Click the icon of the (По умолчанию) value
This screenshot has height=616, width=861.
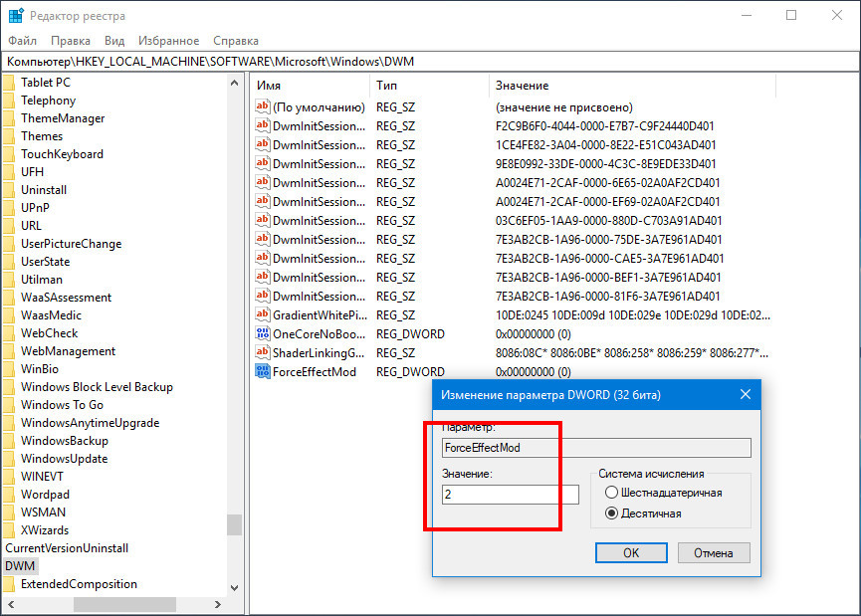click(263, 106)
